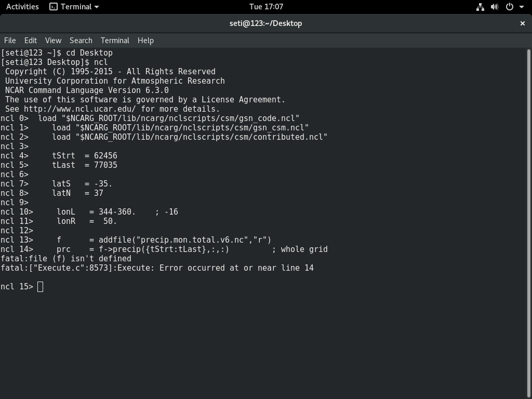Open the Edit menu
The width and height of the screenshot is (532, 399).
(31, 41)
